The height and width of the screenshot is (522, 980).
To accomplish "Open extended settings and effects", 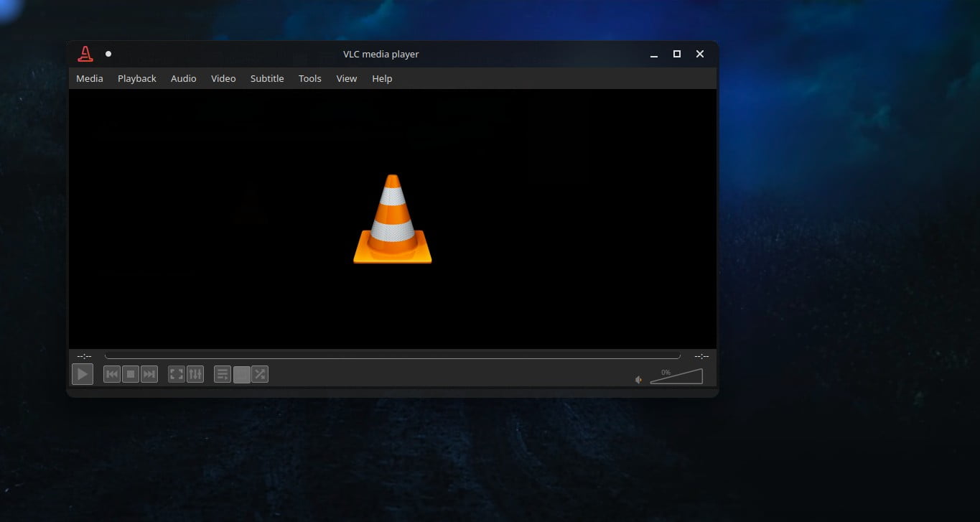I will click(195, 374).
